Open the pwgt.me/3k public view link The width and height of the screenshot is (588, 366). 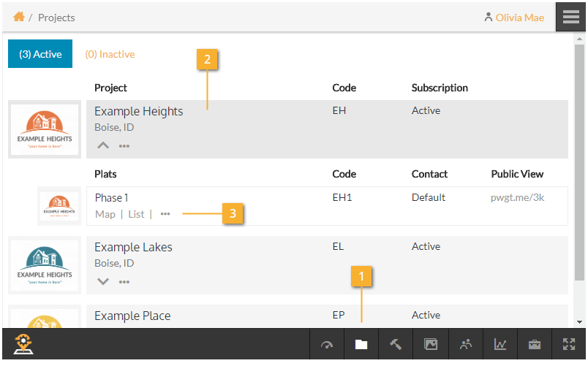tap(517, 197)
